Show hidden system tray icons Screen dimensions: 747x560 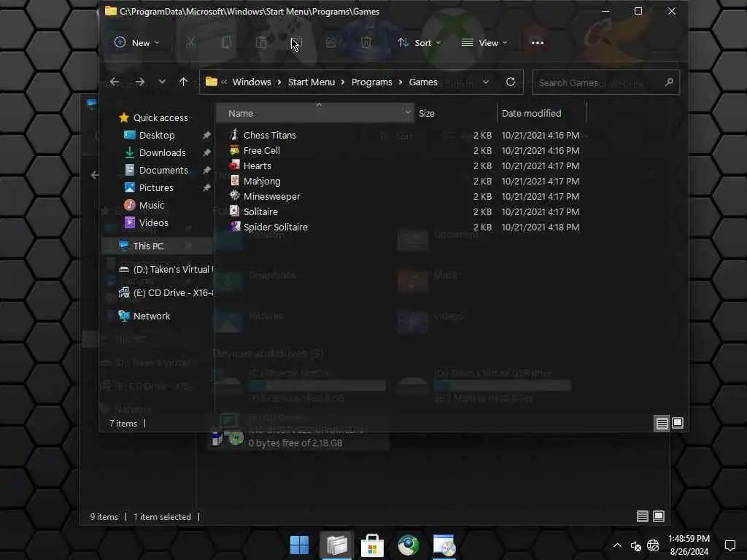[617, 545]
